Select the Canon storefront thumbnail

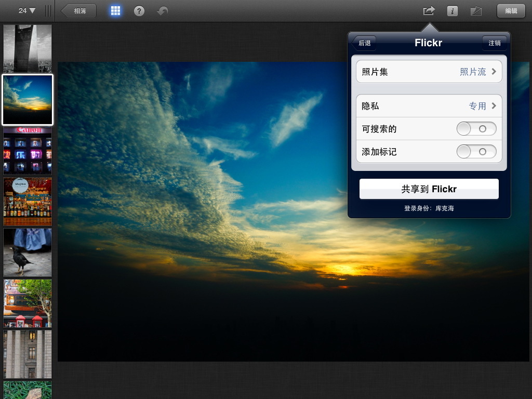[x=28, y=151]
